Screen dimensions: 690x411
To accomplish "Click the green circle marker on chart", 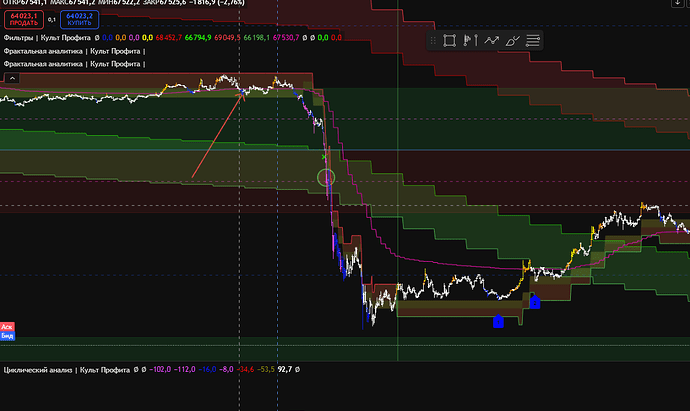I will [x=325, y=179].
